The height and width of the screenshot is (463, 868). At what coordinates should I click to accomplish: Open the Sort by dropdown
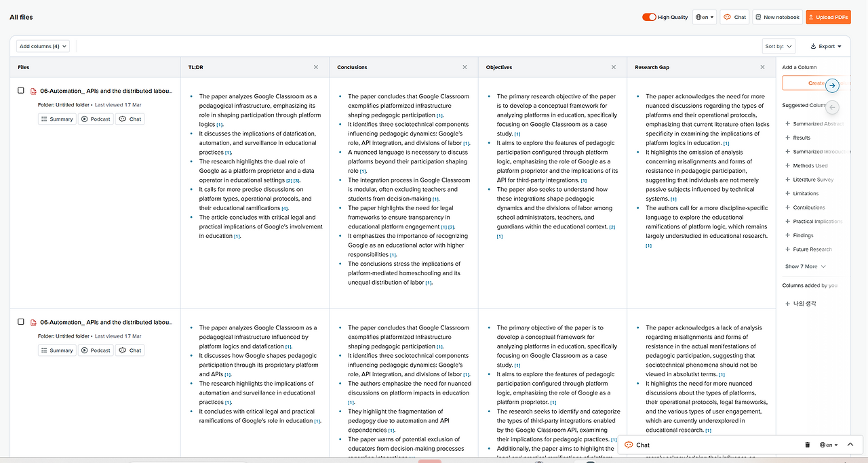778,46
